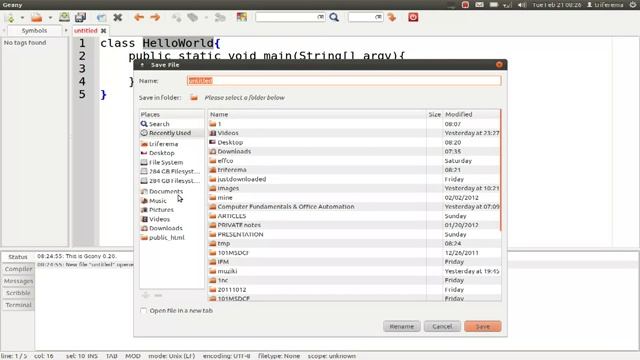Image resolution: width=640 pixels, height=360 pixels.
Task: Navigate forward with the right orange arrow
Action: coord(155,17)
